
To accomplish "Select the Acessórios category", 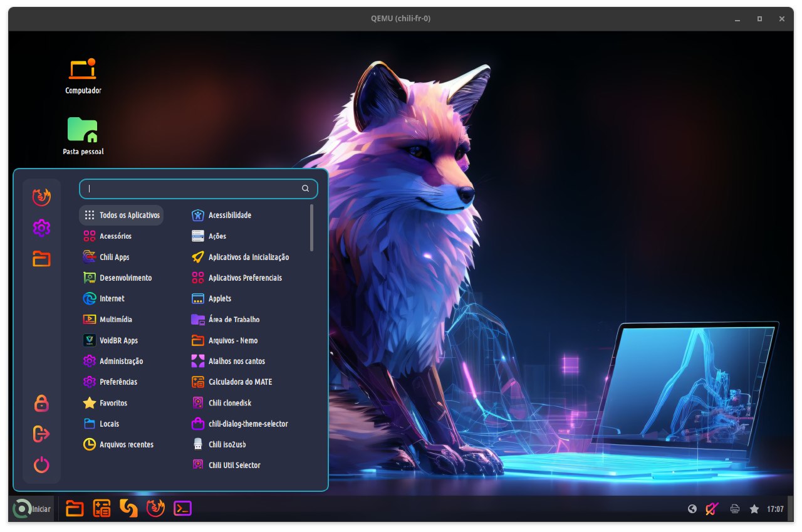I will (x=122, y=236).
